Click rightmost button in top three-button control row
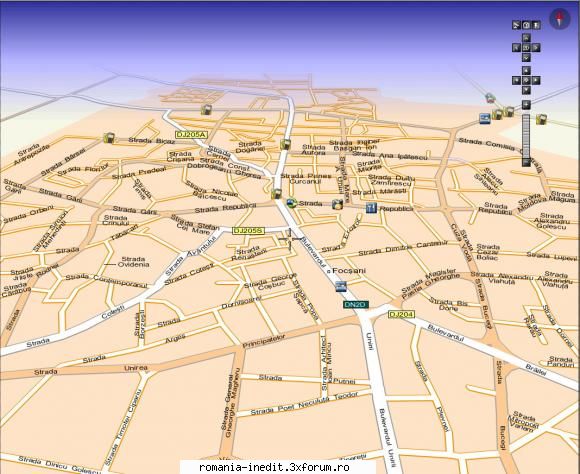The width and height of the screenshot is (580, 474). coord(536,25)
